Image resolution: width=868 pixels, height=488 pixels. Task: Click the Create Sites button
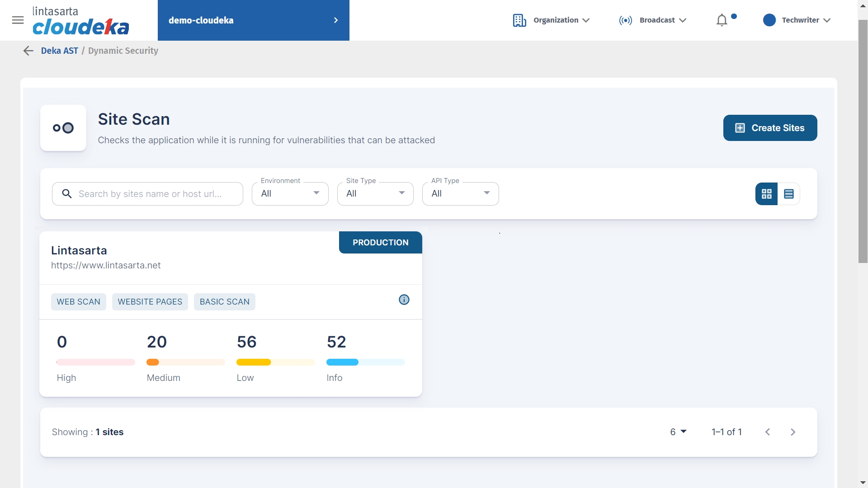(x=770, y=128)
